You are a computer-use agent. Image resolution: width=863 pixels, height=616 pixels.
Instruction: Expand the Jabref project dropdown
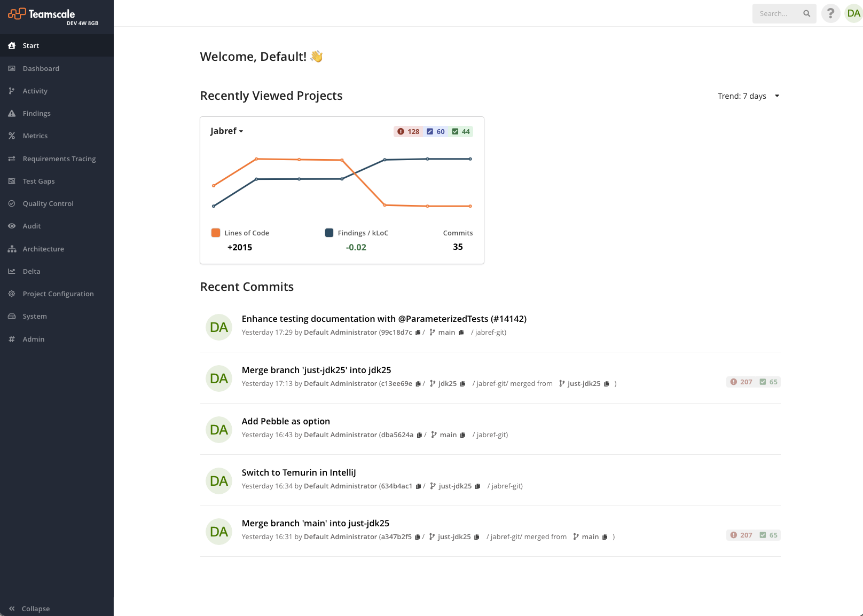coord(226,131)
